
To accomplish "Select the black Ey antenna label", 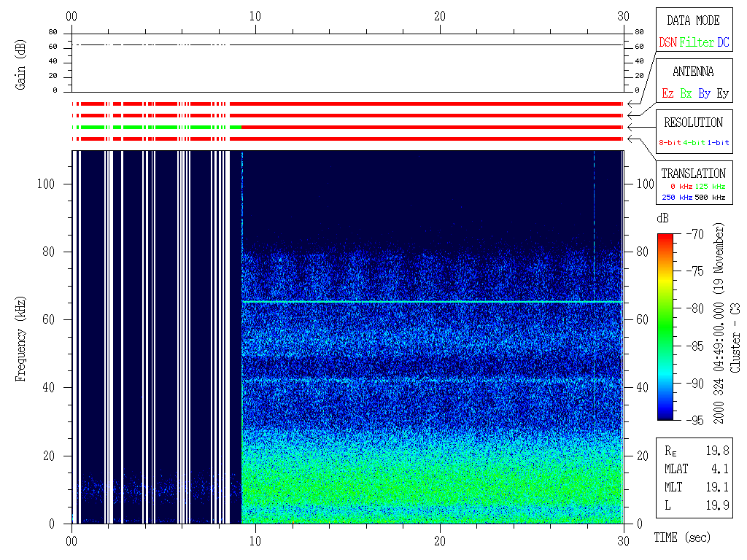I will coord(722,94).
